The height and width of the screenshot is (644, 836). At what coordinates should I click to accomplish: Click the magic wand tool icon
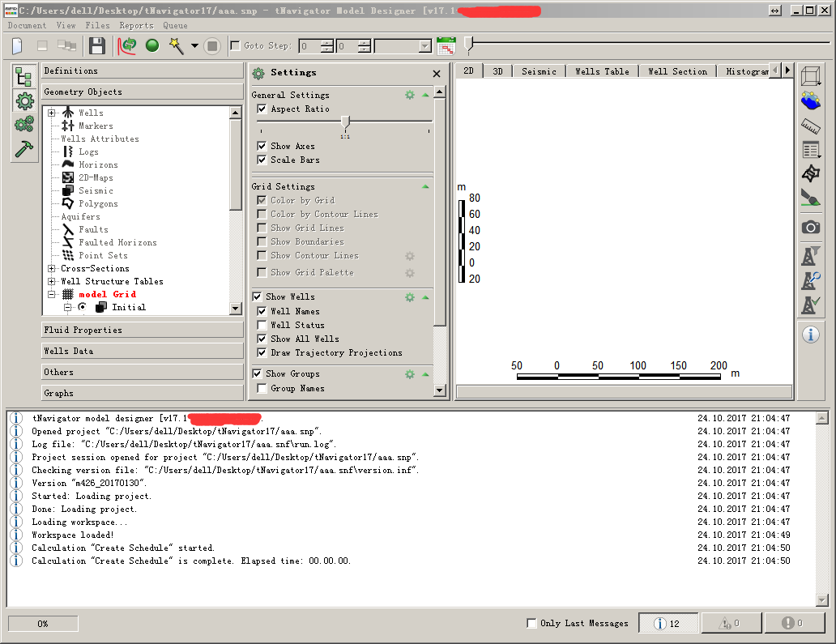[177, 46]
